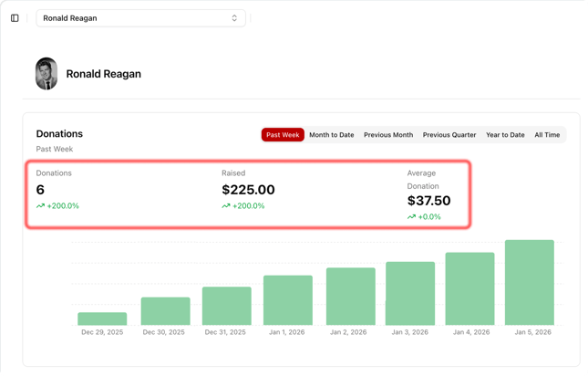The height and width of the screenshot is (376, 588).
Task: Select the Previous Month range
Action: click(x=388, y=135)
